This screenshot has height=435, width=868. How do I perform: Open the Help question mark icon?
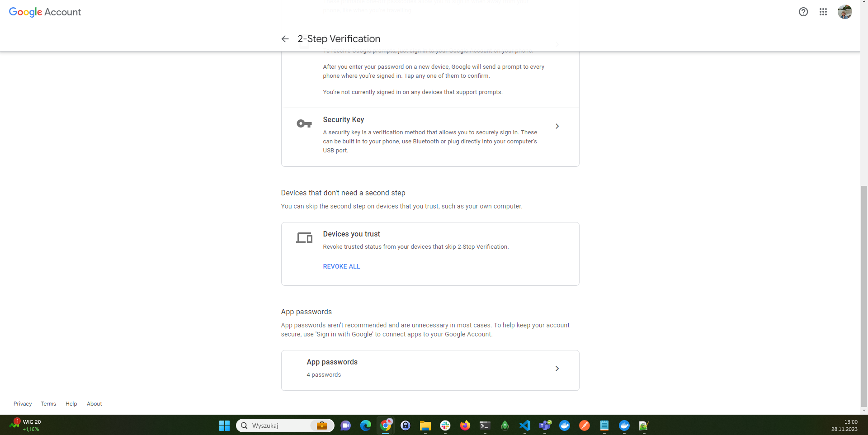(803, 12)
